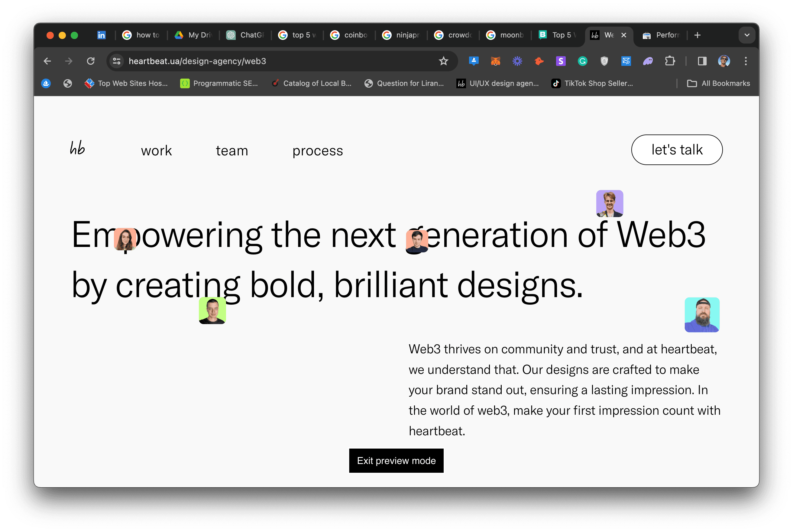Open 'TikTok Shop Seller...' bookmark
Viewport: 793px width, 532px height.
coord(592,83)
